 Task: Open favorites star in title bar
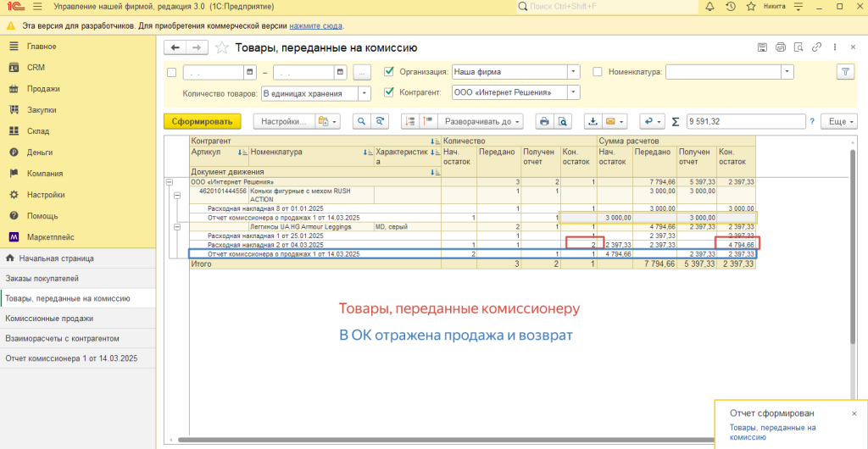(x=751, y=7)
